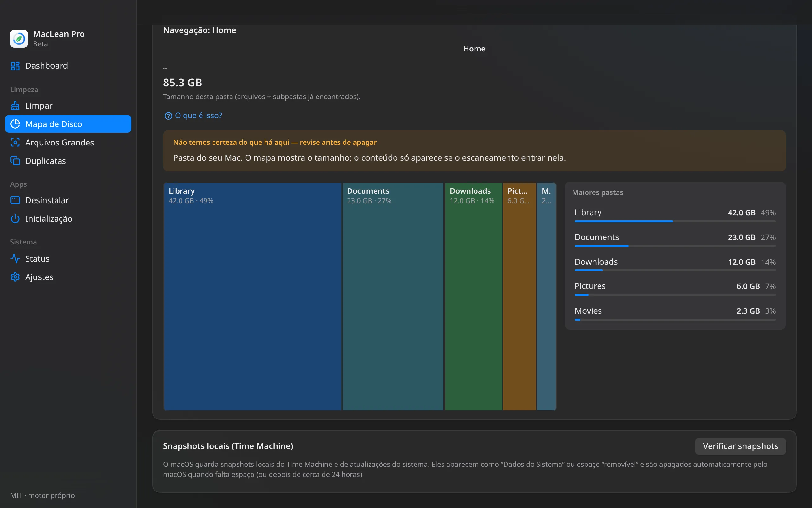Click the '85.3 GB' folder size value

tap(182, 82)
